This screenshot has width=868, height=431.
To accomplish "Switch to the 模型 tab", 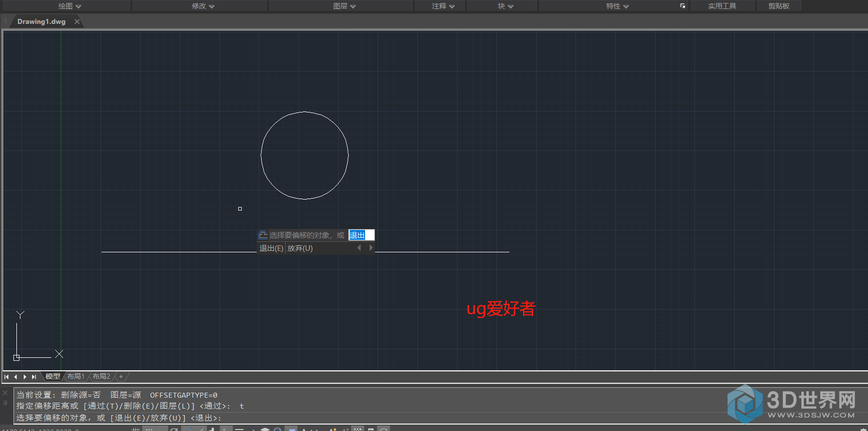I will coord(53,377).
